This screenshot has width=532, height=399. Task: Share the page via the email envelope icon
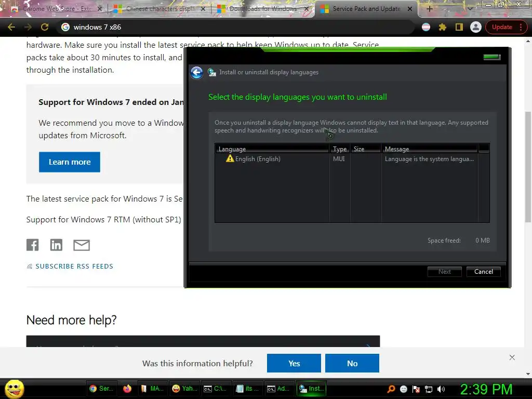point(82,245)
